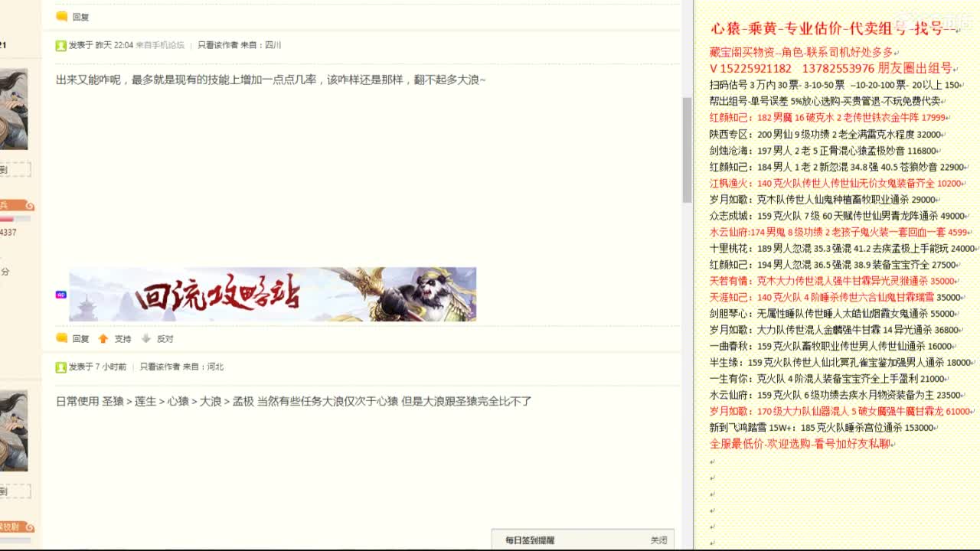Screen dimensions: 980x551
Task: Click the small purple badge beside the banner
Action: point(60,294)
